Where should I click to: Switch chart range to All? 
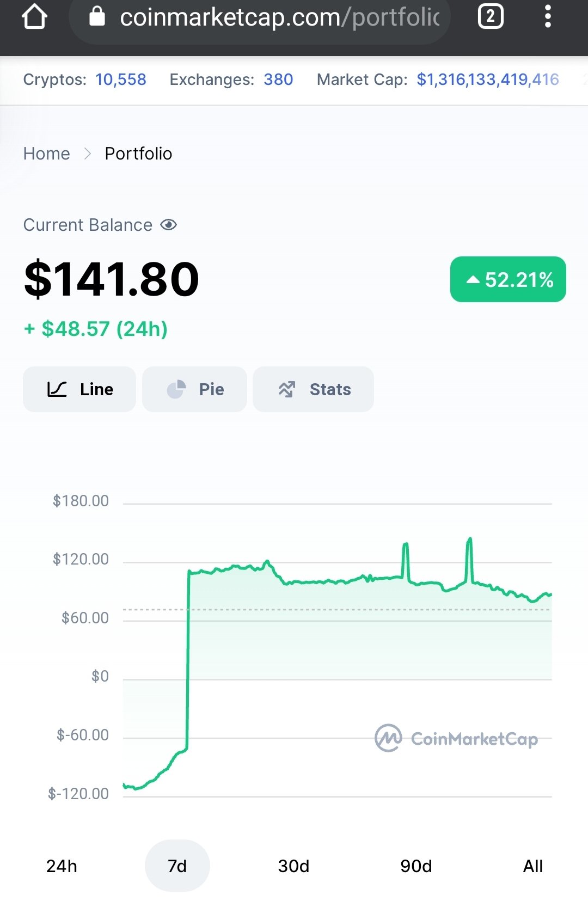533,866
